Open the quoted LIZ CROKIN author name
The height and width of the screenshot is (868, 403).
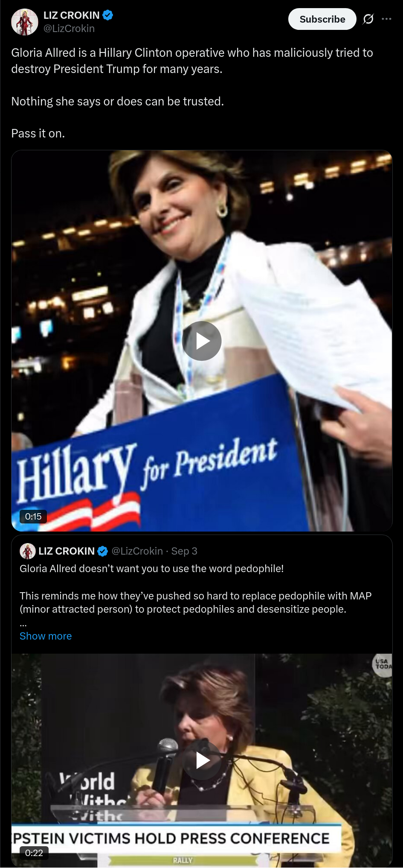tap(67, 551)
